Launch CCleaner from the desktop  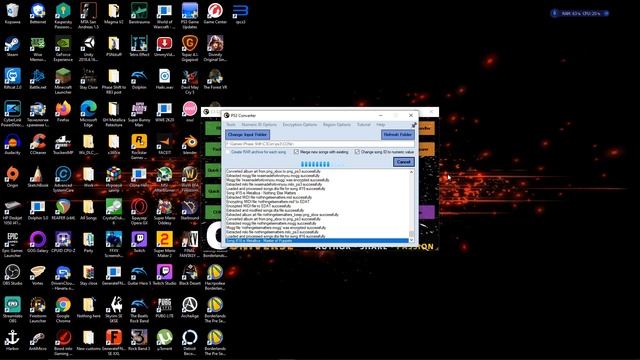pyautogui.click(x=38, y=144)
